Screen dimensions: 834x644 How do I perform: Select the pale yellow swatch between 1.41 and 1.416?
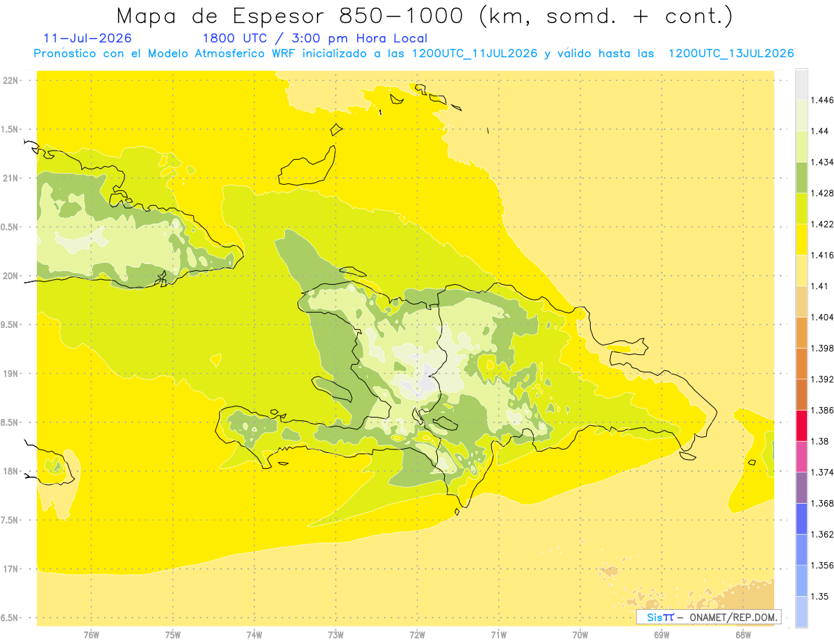801,271
